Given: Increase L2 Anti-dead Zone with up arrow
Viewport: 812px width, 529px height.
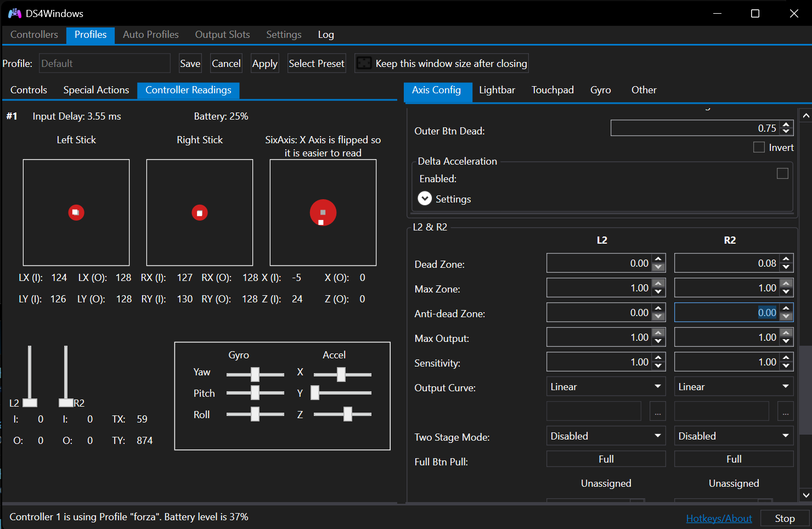Looking at the screenshot, I should tap(658, 308).
